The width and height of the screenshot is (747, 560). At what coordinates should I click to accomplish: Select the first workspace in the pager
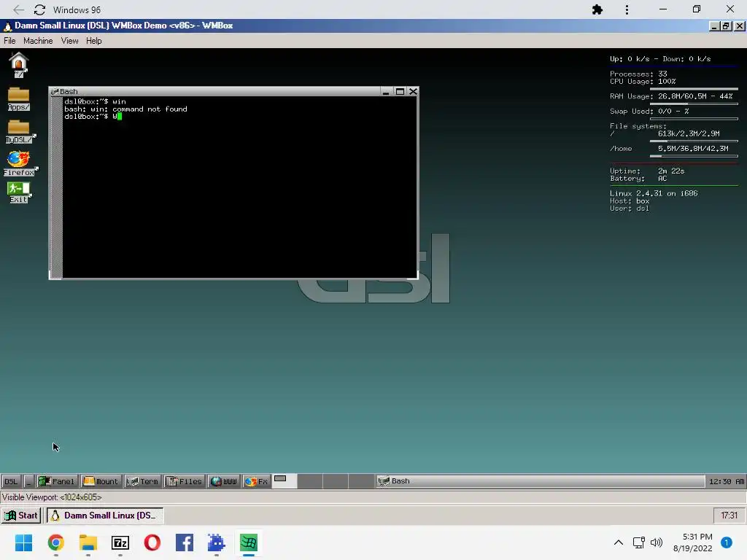tap(285, 481)
